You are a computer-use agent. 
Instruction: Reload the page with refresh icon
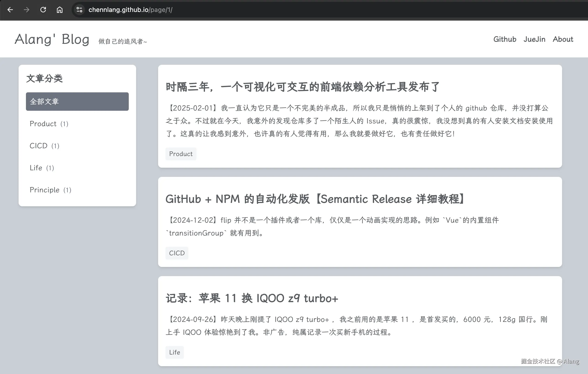pyautogui.click(x=43, y=10)
